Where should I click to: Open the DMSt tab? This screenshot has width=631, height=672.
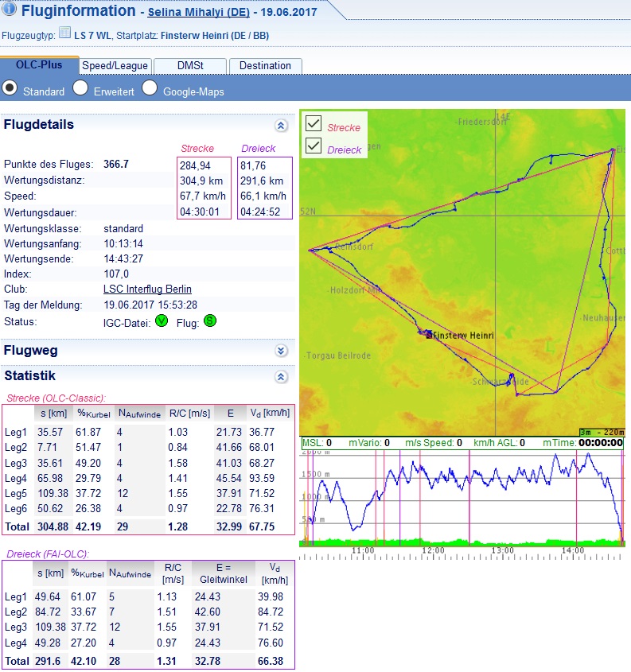189,66
